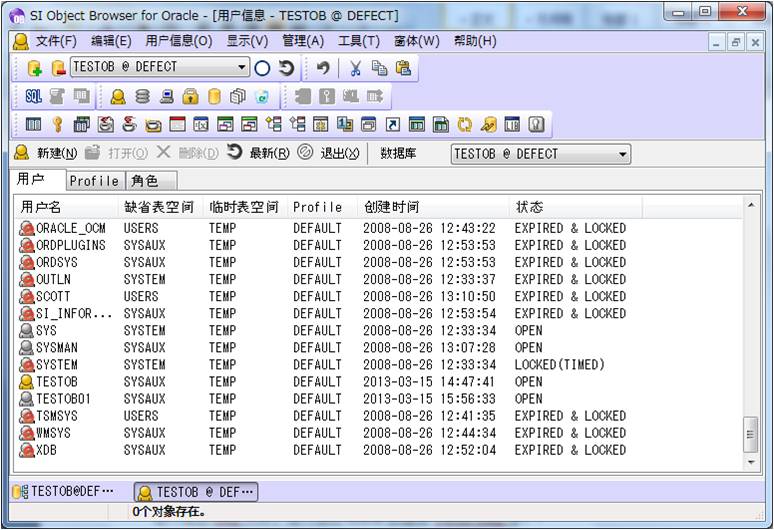
Task: Click the TESTOB @ DEF… user window button in bottom bar
Action: (196, 492)
